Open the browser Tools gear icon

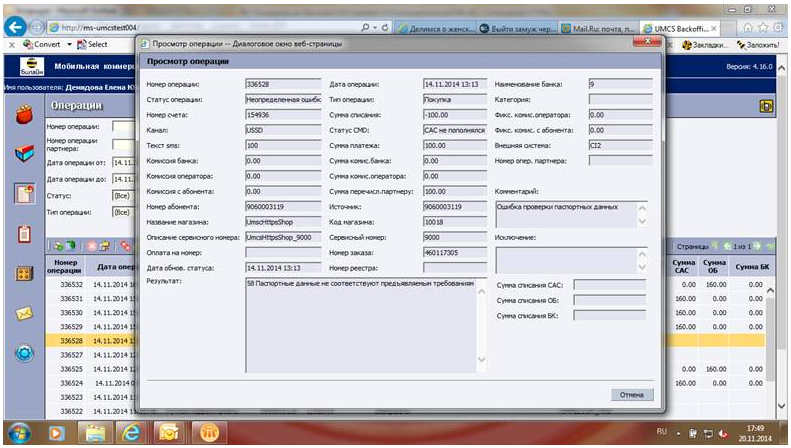point(778,28)
